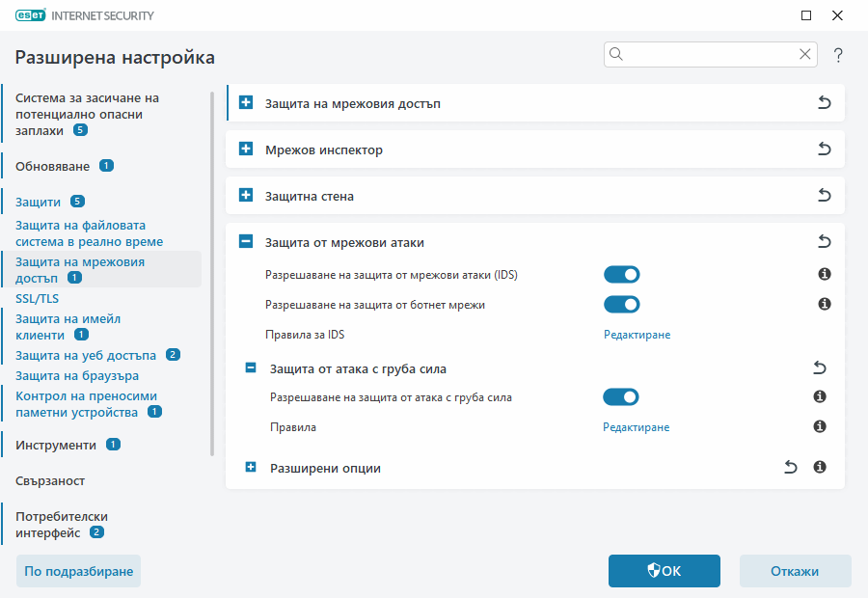Expand the Разширени опции subsection
868x598 pixels.
[x=251, y=468]
